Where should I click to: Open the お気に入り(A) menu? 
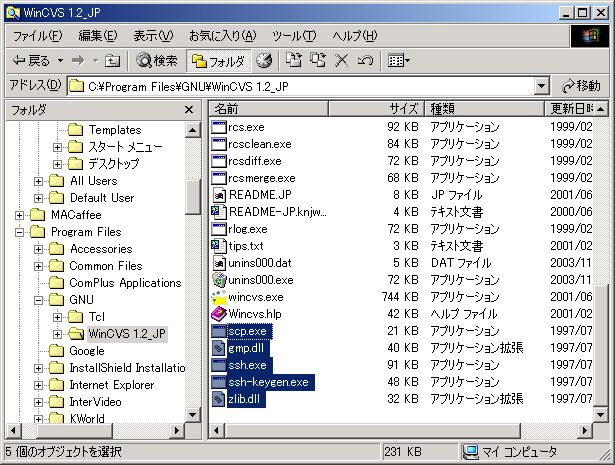click(x=222, y=36)
